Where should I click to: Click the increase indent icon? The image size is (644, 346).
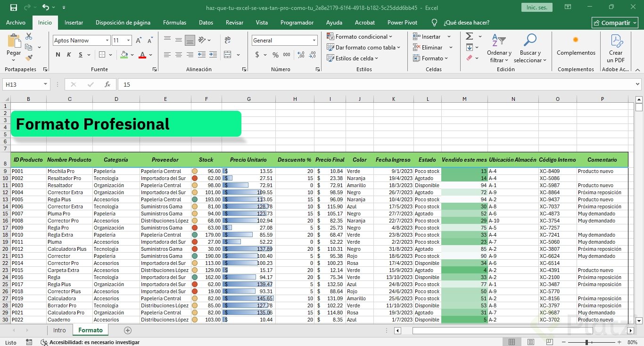pos(213,55)
